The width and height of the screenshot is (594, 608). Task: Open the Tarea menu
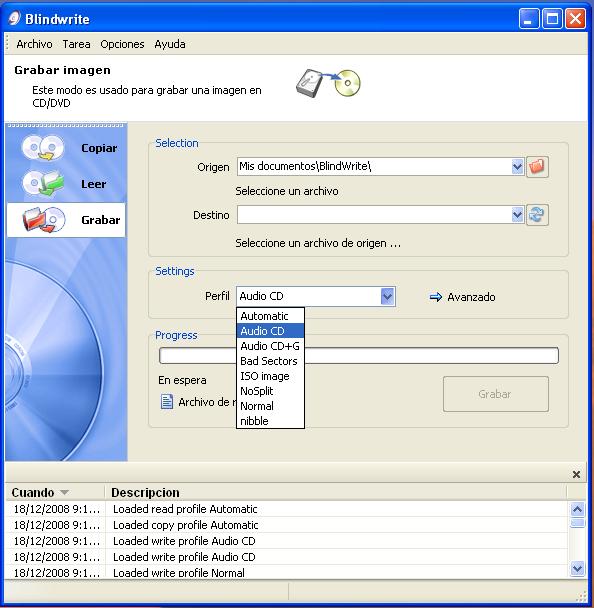[76, 44]
